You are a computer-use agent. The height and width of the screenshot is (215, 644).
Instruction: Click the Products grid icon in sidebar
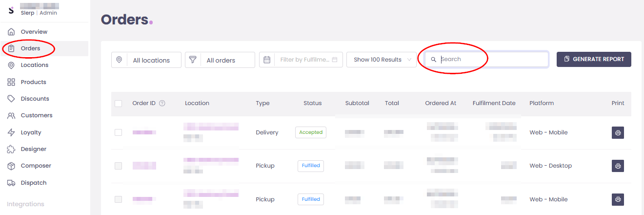[x=11, y=82]
